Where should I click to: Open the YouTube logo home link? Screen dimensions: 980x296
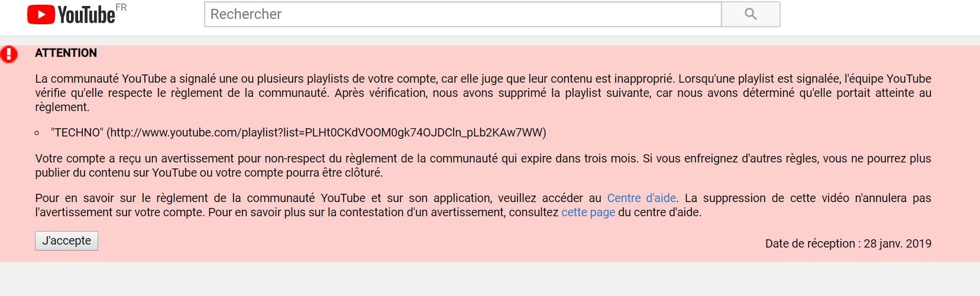tap(71, 15)
